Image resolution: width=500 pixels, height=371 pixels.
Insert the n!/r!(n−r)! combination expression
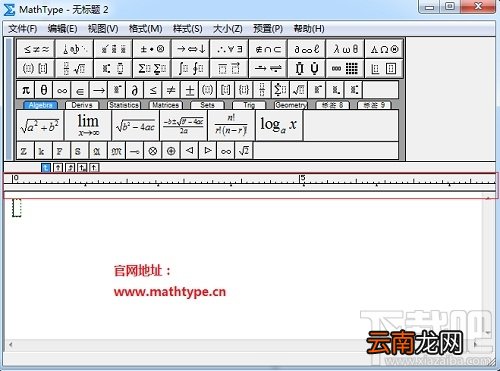click(231, 125)
